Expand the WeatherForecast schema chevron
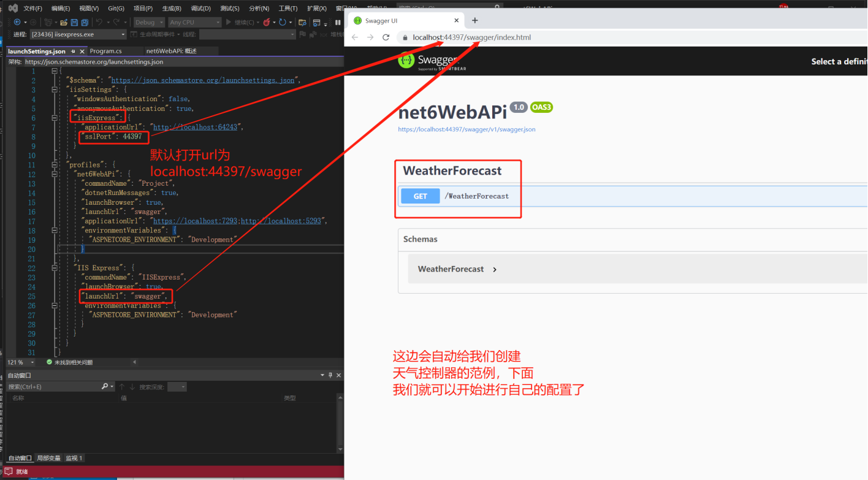This screenshot has height=480, width=868. 495,269
